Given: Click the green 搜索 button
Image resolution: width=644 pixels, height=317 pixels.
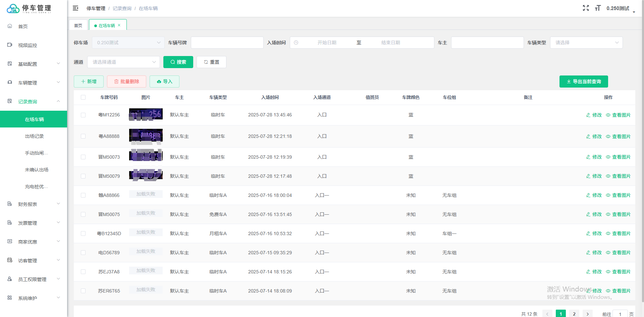Looking at the screenshot, I should (x=178, y=62).
